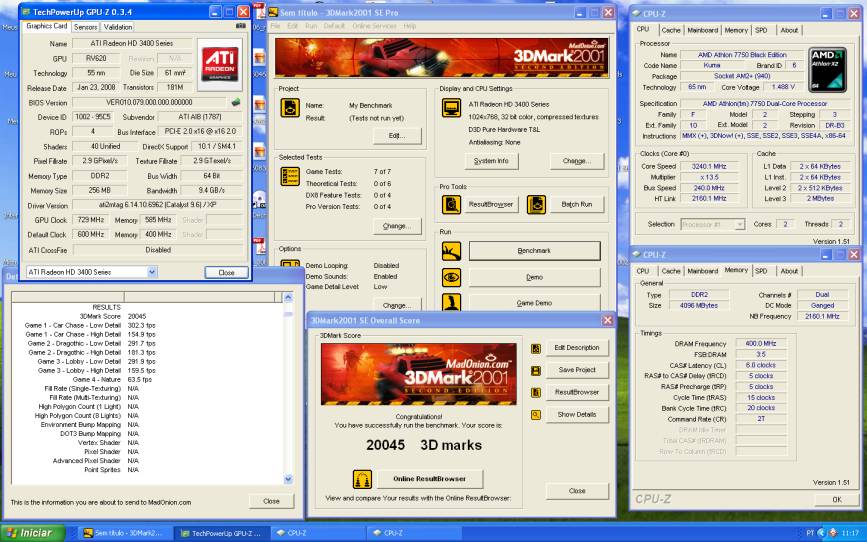Click Change... button in Display and CPU Settings
This screenshot has width=867, height=542.
577,161
